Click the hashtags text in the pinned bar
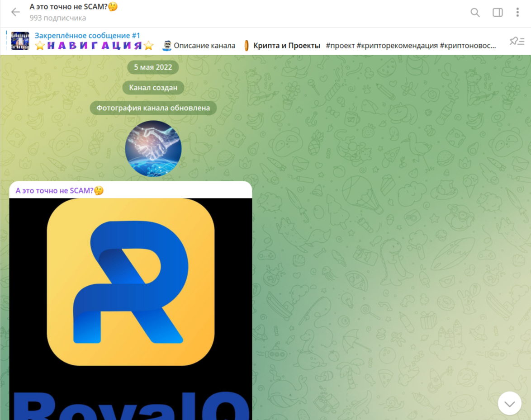Image resolution: width=531 pixels, height=420 pixels. tap(410, 46)
